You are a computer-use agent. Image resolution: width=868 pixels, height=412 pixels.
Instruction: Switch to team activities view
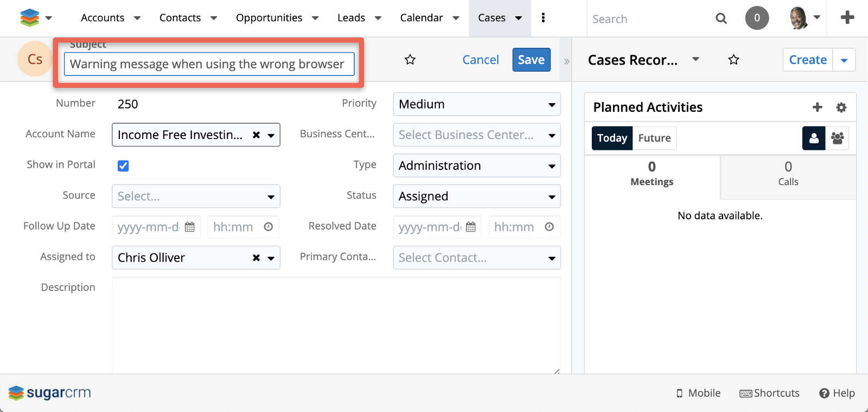point(837,138)
